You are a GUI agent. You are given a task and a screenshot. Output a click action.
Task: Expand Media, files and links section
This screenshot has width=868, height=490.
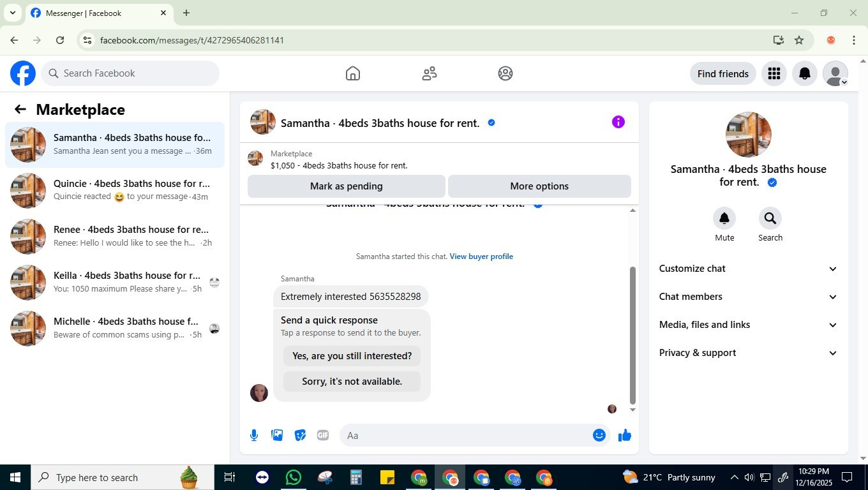coord(748,325)
